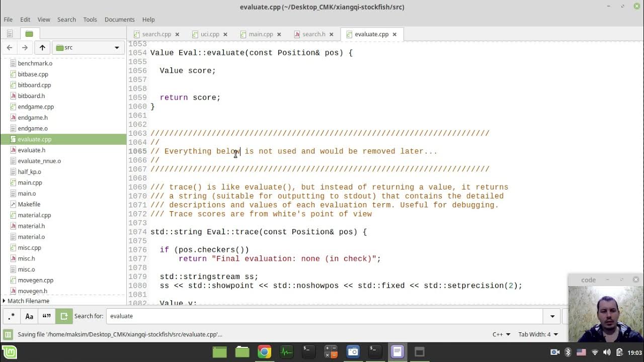Open the Tools menu
Image resolution: width=644 pixels, height=362 pixels.
(90, 19)
